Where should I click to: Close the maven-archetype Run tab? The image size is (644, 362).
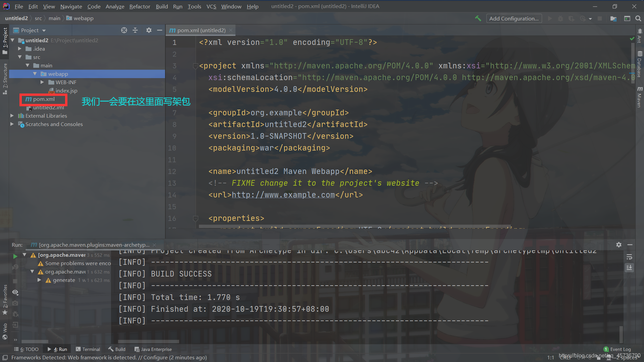tap(154, 245)
